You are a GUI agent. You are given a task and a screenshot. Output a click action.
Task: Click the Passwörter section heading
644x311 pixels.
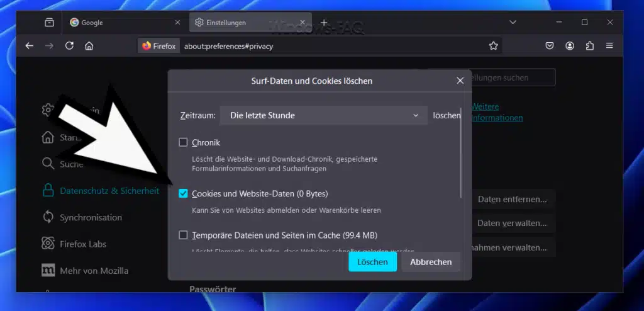click(x=213, y=289)
